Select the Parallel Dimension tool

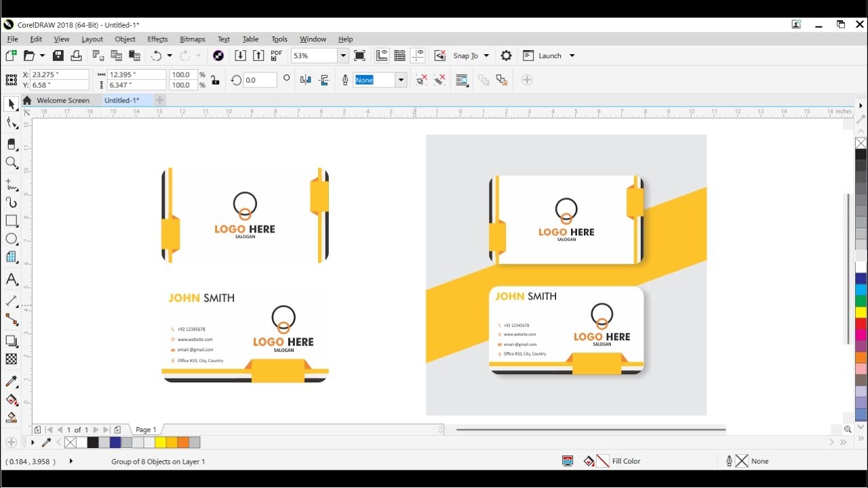point(11,300)
